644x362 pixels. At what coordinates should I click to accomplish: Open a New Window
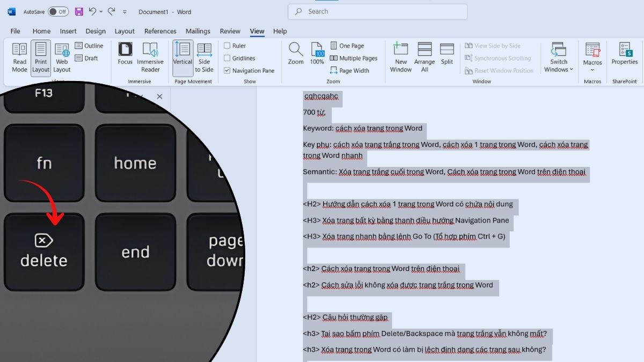point(401,58)
